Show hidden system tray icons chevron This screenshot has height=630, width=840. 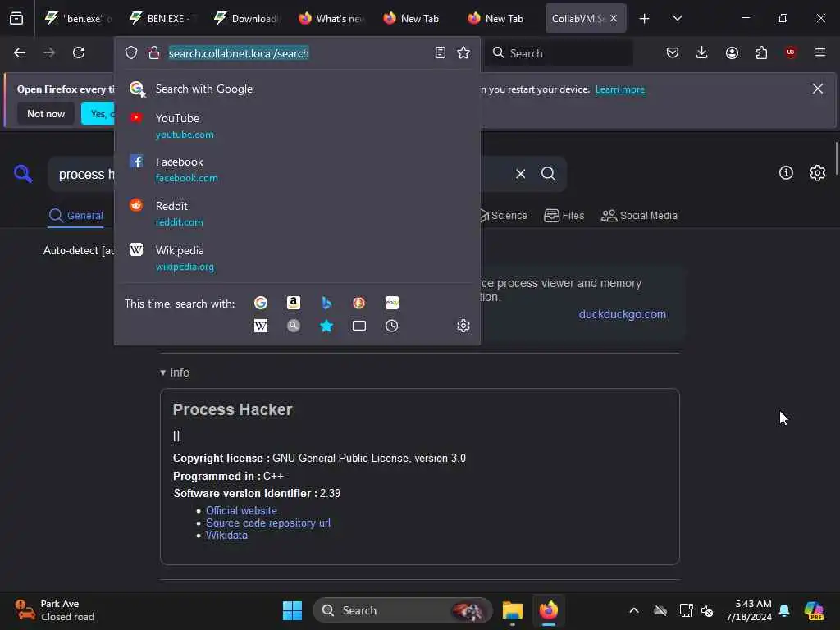634,610
